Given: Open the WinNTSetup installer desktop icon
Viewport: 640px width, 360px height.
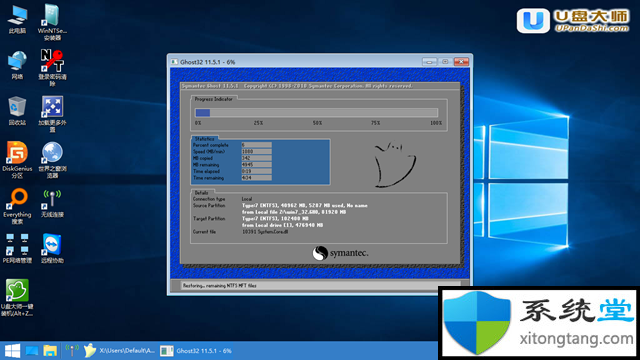Looking at the screenshot, I should tap(52, 22).
